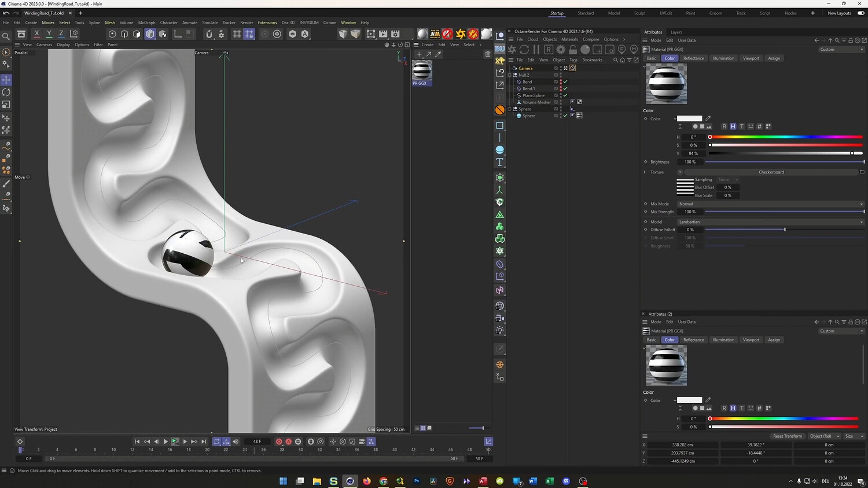Click the Octane clay mode sphere icon
868x488 pixels.
coord(585,50)
